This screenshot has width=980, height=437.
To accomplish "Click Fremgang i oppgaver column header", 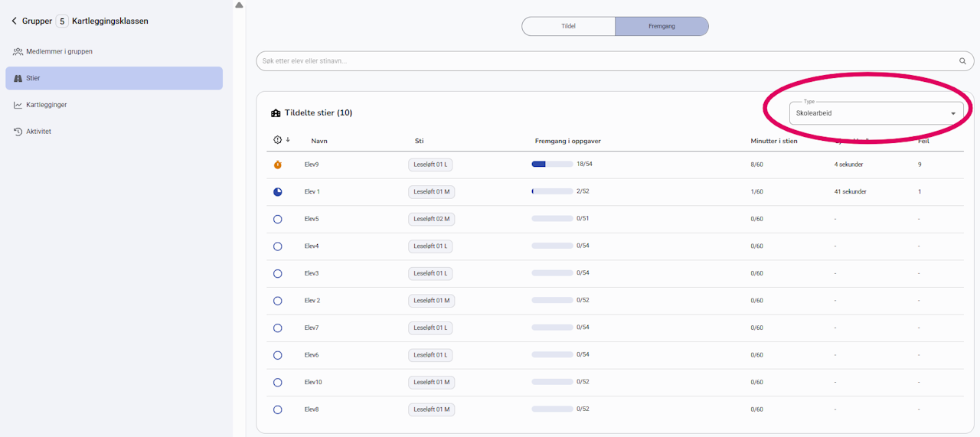I will coord(567,141).
